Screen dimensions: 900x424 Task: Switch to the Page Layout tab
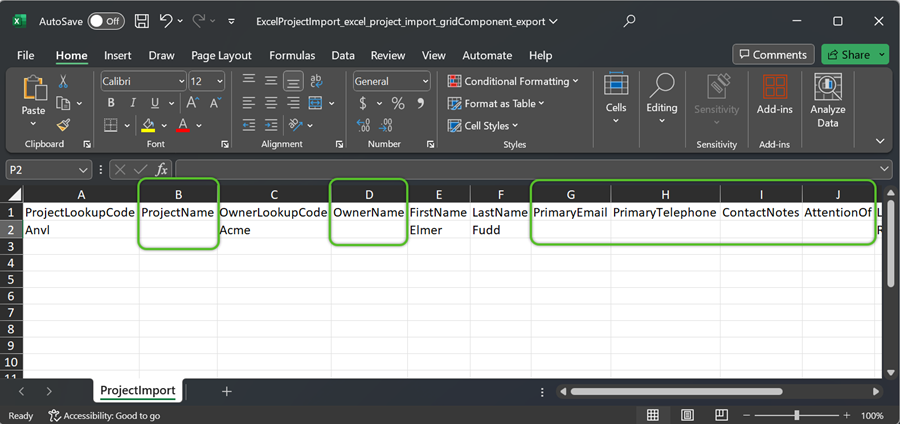[x=222, y=55]
